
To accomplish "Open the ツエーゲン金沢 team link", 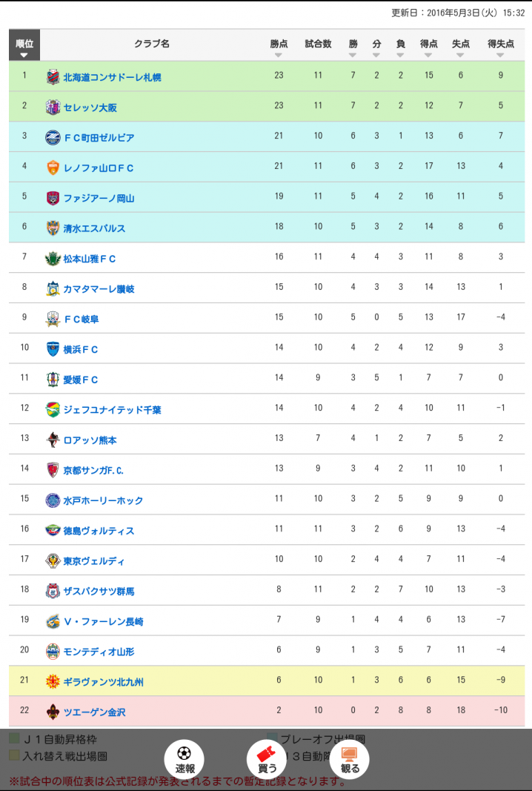I will (x=94, y=712).
